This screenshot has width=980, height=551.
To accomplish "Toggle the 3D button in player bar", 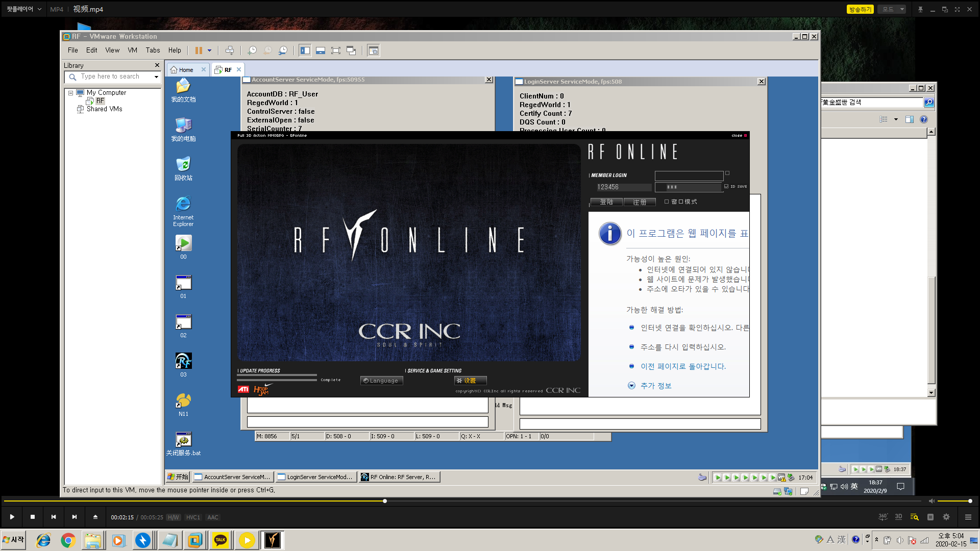I will coord(898,517).
